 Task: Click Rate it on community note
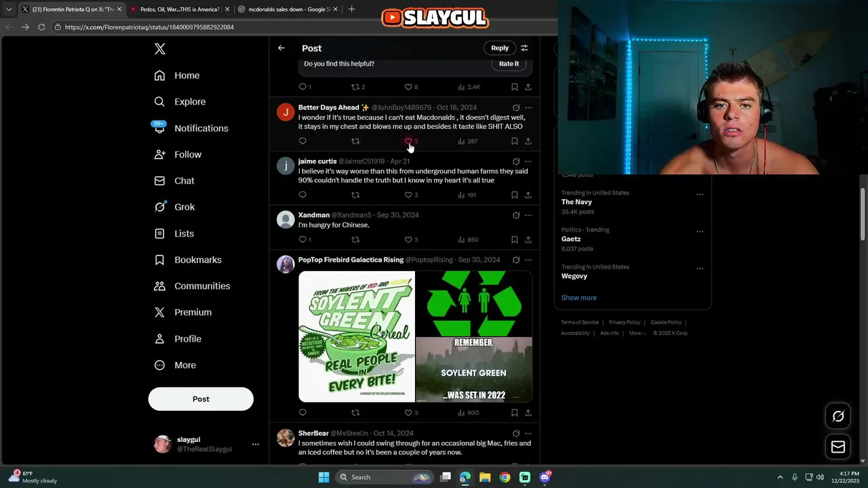[x=509, y=64]
